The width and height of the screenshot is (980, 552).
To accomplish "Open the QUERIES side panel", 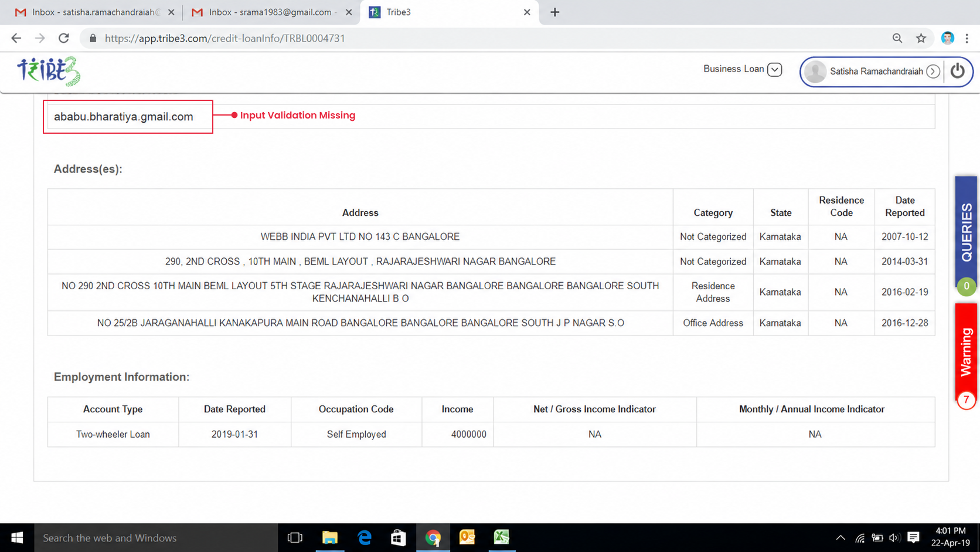I will [966, 232].
